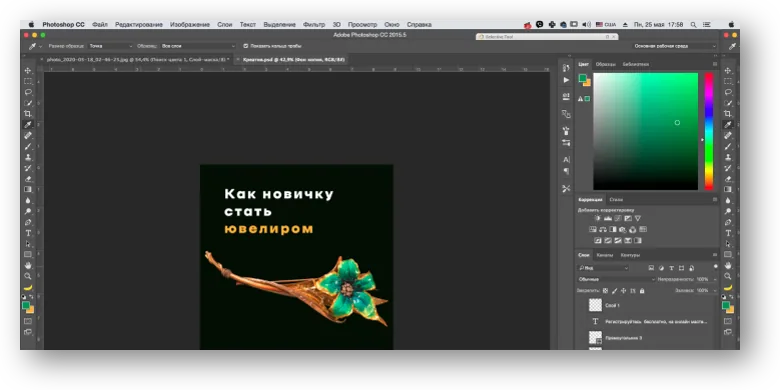Select the Healing Brush tool in left toolbar
780x390 pixels.
pos(28,135)
